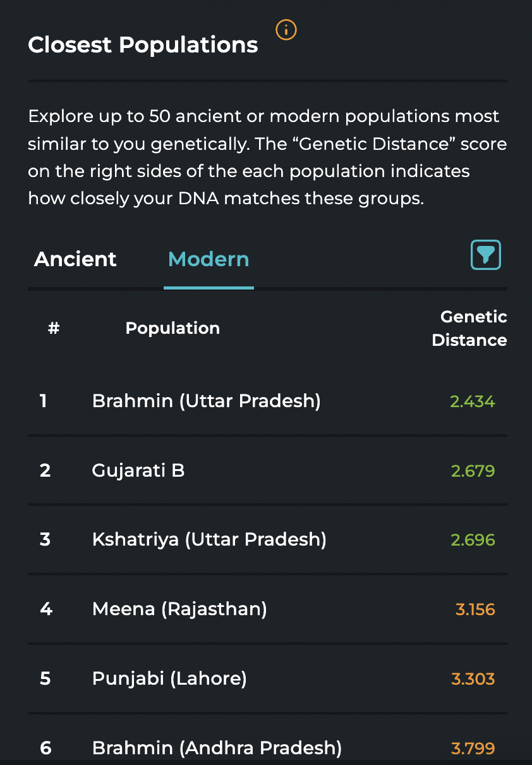Click the Population column header
The image size is (532, 765).
pos(172,328)
